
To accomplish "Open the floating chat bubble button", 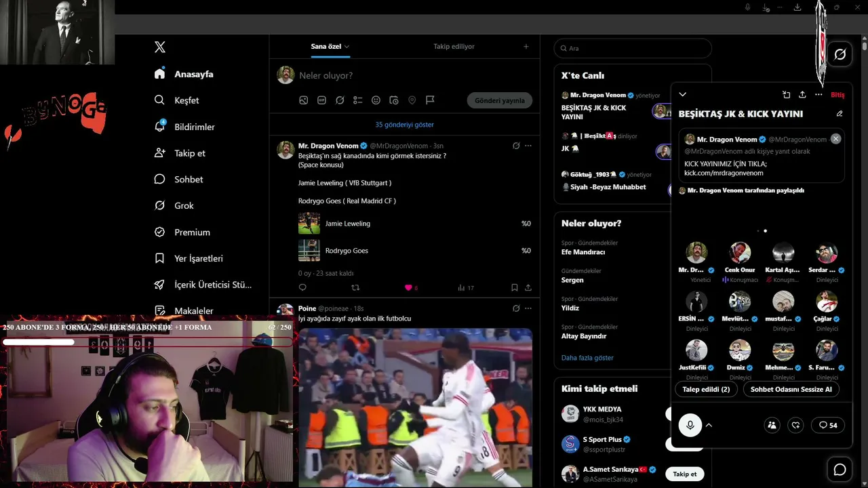I will click(x=840, y=470).
